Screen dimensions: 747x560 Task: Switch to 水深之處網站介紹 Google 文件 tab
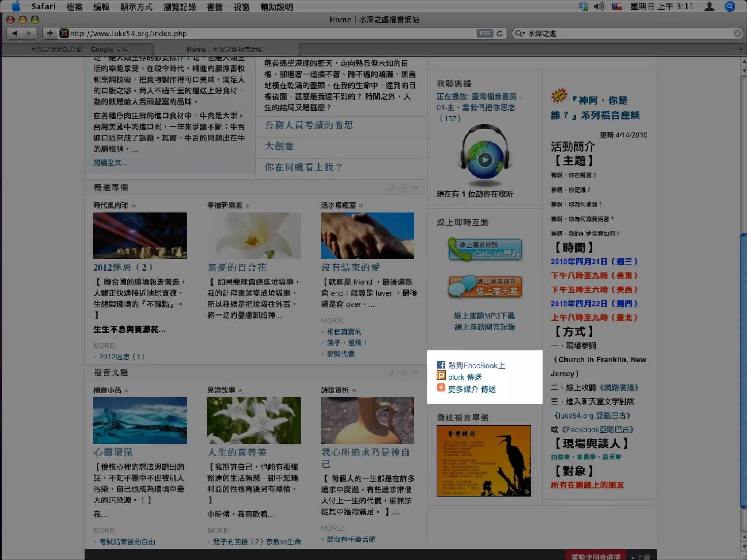(x=79, y=49)
